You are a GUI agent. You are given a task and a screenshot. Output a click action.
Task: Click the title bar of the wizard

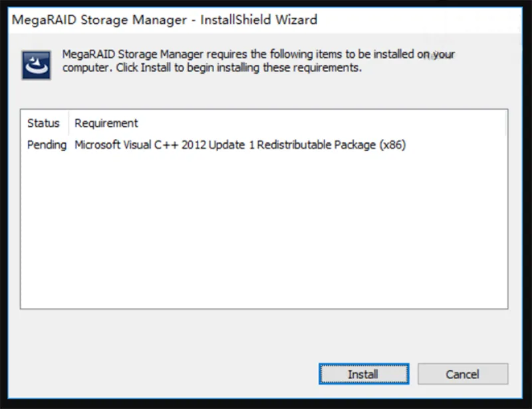click(266, 20)
